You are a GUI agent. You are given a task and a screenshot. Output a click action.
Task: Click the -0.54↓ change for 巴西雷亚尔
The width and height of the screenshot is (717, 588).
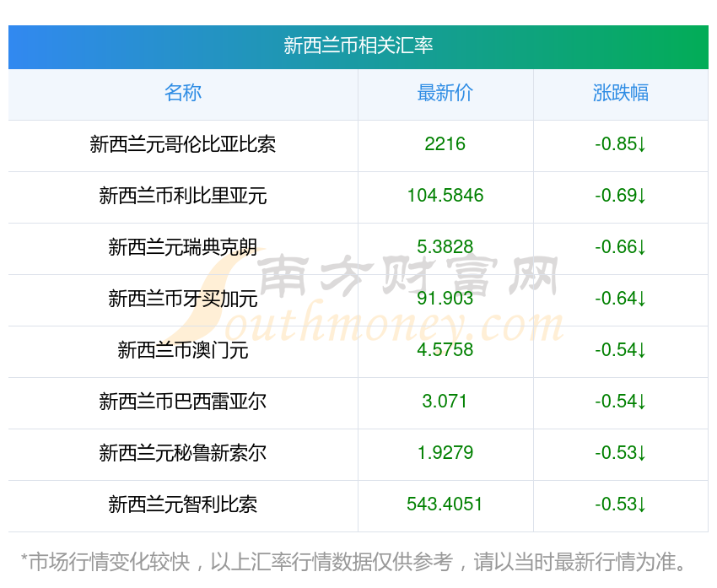pyautogui.click(x=621, y=402)
